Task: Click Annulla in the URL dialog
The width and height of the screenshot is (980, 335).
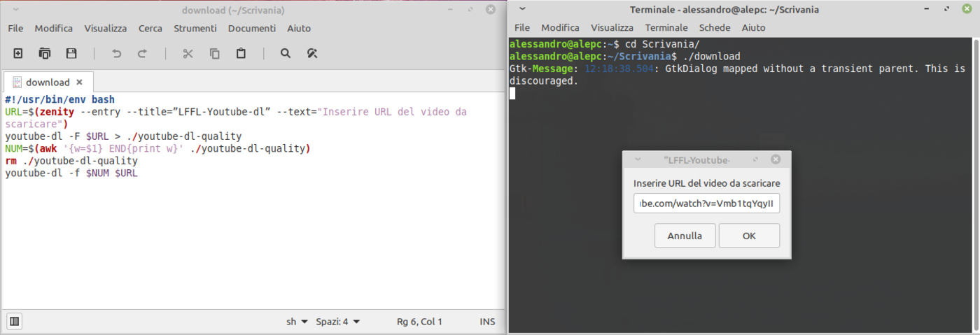Action: pyautogui.click(x=685, y=236)
